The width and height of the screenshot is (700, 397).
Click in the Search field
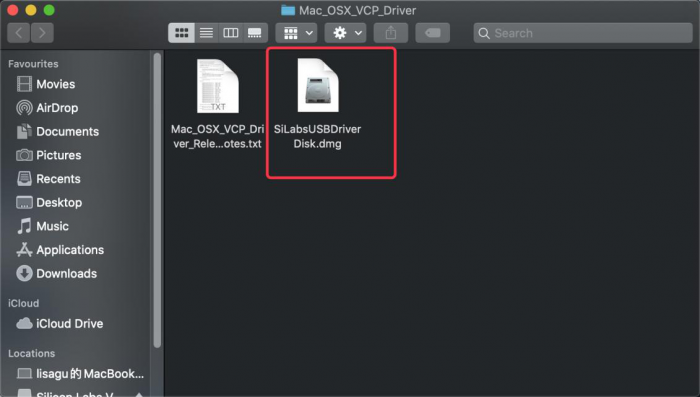(583, 33)
